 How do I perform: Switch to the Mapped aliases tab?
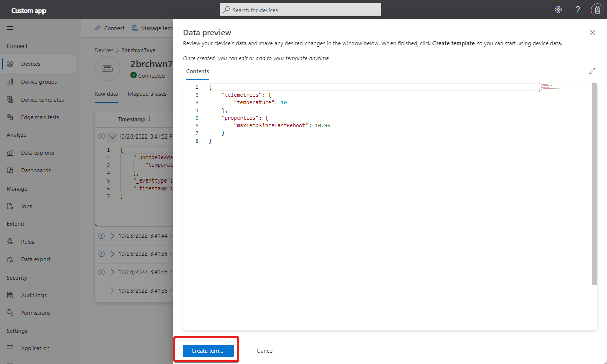[147, 94]
